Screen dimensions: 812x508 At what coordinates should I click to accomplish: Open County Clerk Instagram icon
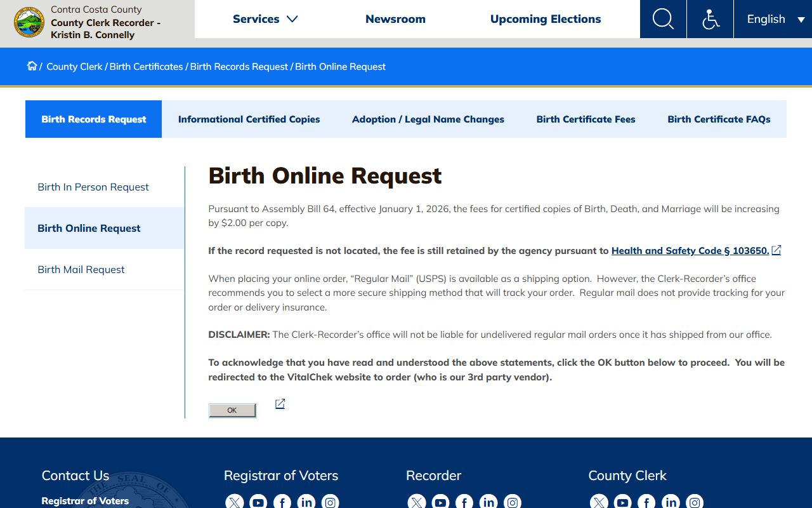click(x=695, y=502)
